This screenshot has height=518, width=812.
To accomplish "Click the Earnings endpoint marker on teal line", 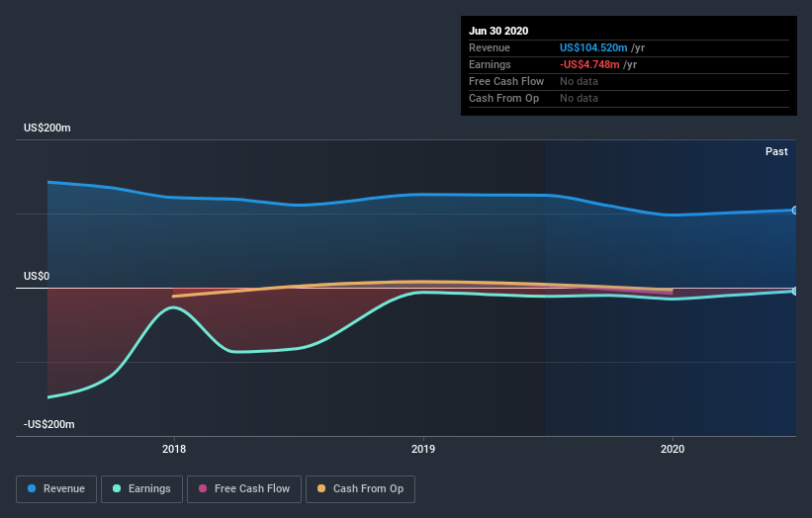I will click(795, 292).
